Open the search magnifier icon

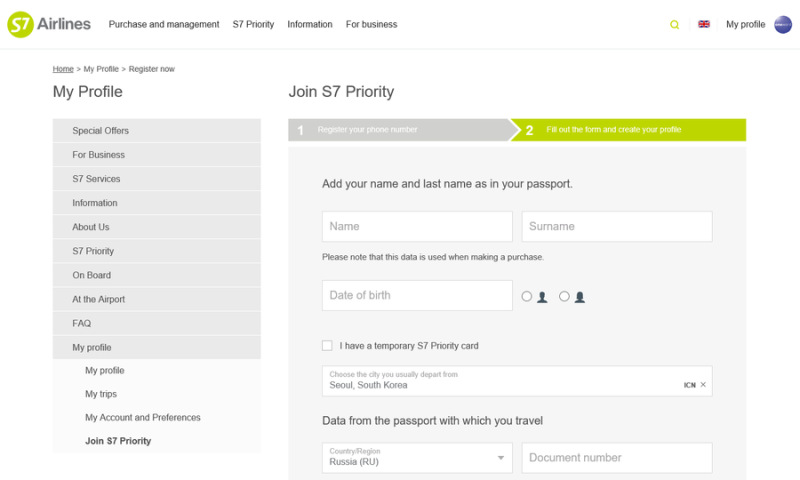point(675,25)
